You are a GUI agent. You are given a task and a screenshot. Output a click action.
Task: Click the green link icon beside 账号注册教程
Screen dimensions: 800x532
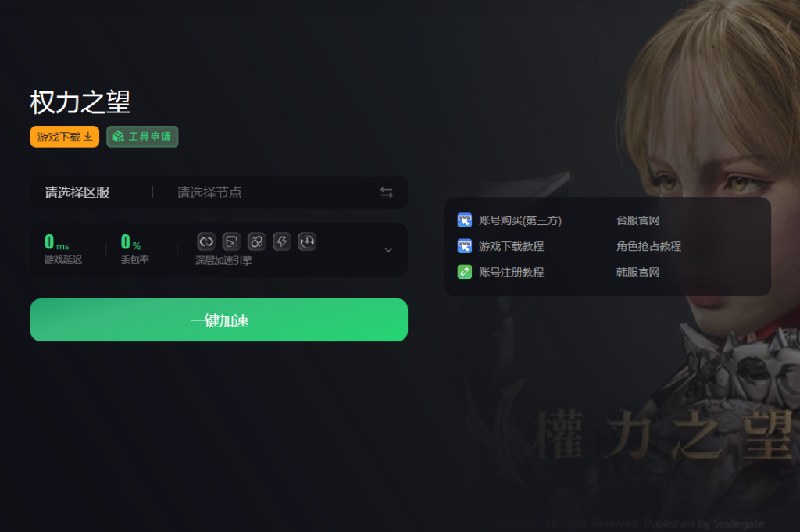[x=464, y=272]
